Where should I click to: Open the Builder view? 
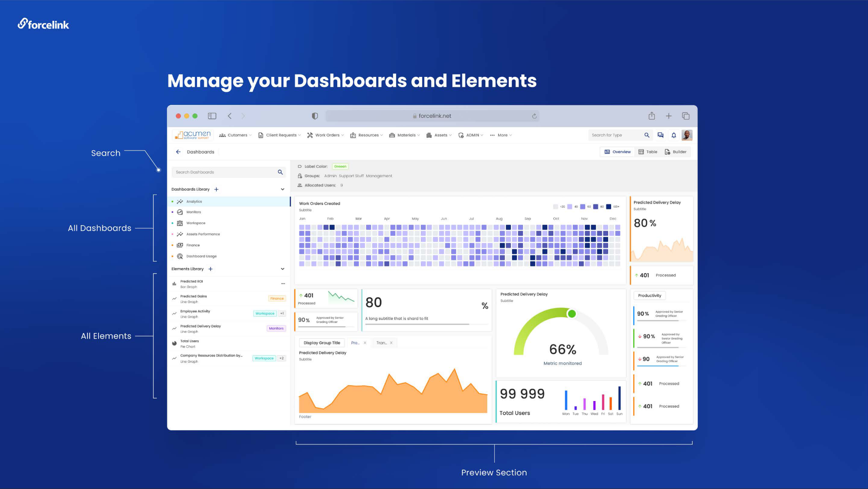[x=676, y=152]
